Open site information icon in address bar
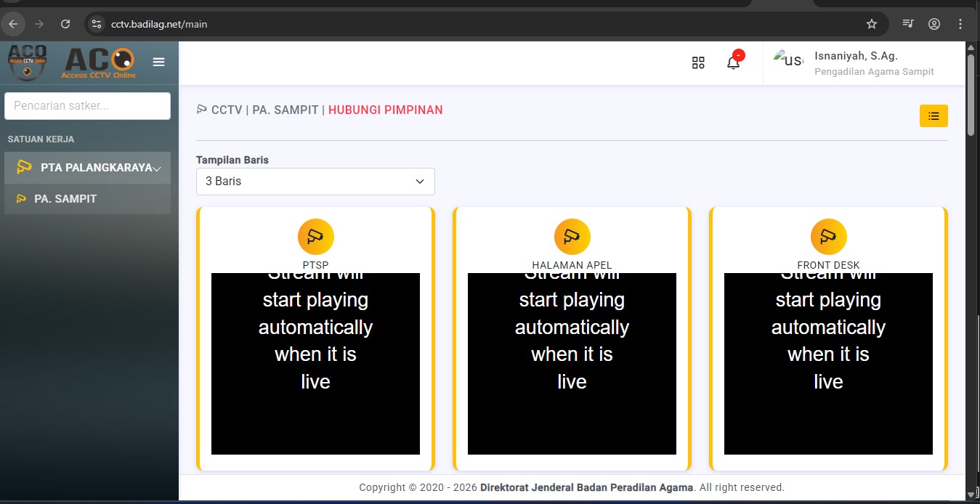This screenshot has width=980, height=504. click(96, 24)
